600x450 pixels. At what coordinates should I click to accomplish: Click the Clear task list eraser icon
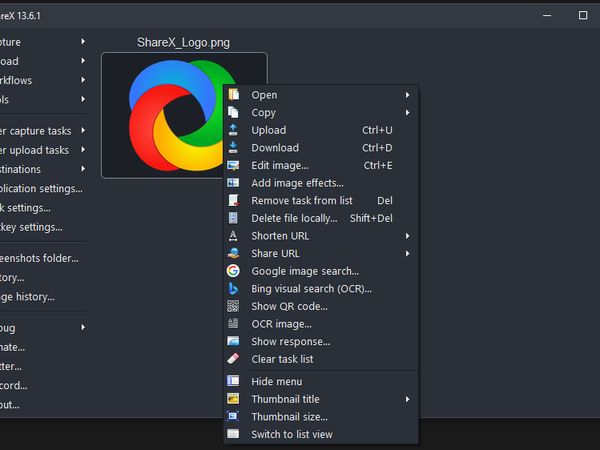[233, 359]
